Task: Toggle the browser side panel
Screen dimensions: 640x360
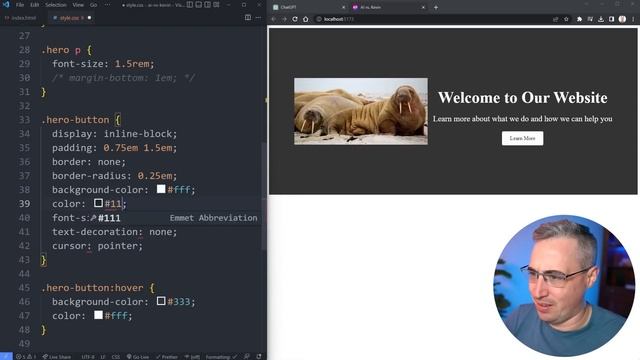Action: 611,19
